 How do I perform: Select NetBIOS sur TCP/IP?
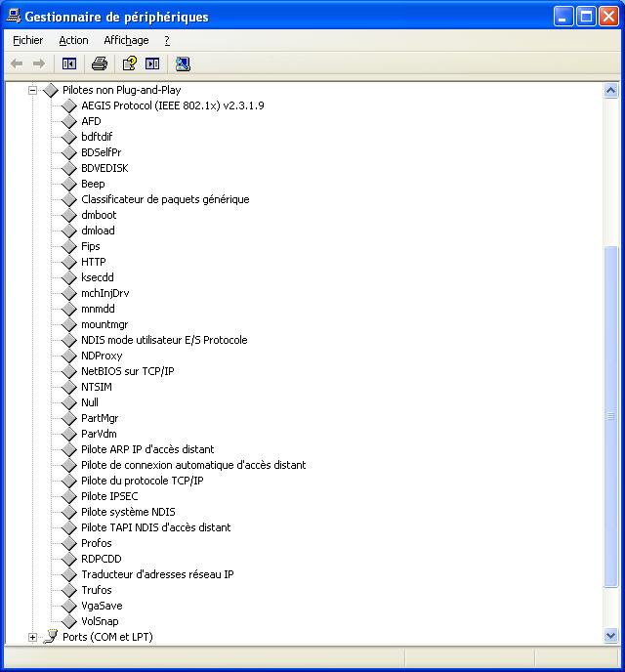128,371
